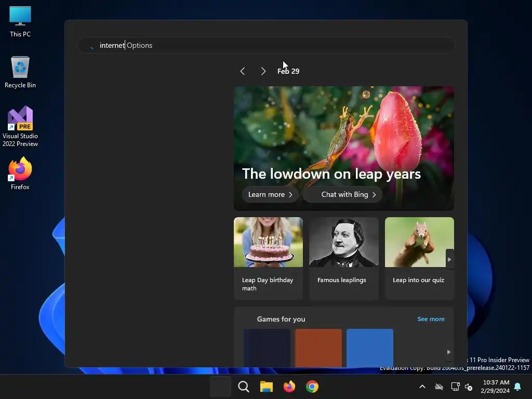Open the Famous leaplings card
The height and width of the screenshot is (399, 532).
tap(344, 259)
